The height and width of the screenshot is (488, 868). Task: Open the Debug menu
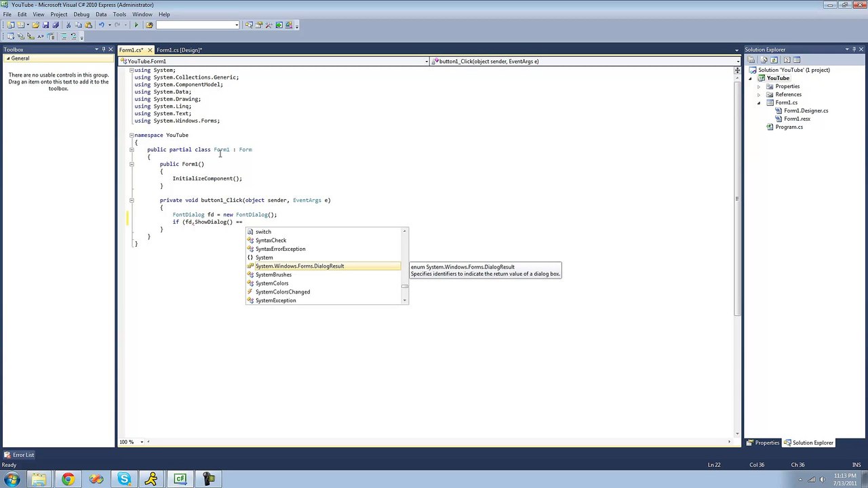point(81,14)
